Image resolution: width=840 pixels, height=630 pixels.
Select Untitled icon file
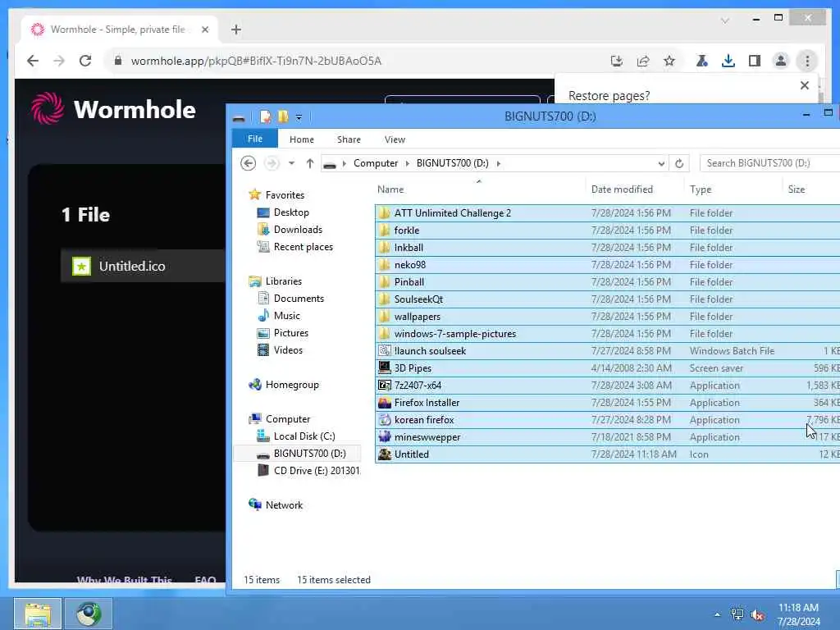coord(412,454)
